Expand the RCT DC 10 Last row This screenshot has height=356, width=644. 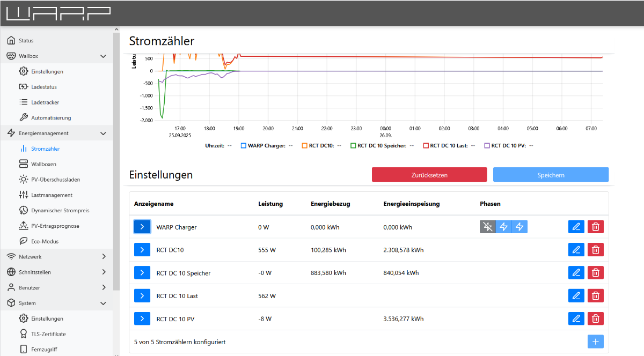pyautogui.click(x=142, y=295)
